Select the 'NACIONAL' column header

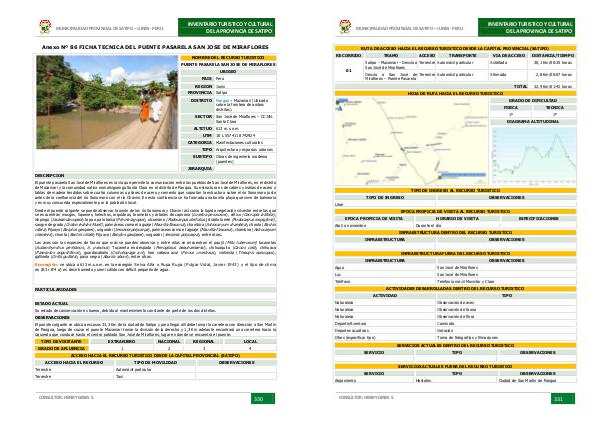[169, 341]
